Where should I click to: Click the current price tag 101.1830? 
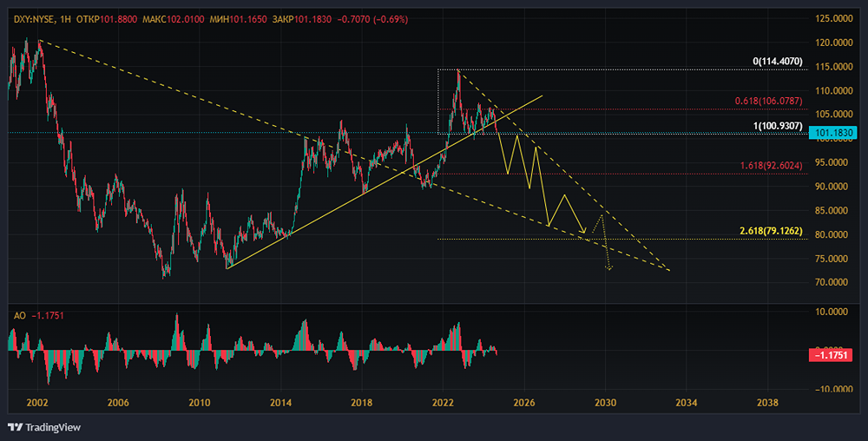pos(832,133)
